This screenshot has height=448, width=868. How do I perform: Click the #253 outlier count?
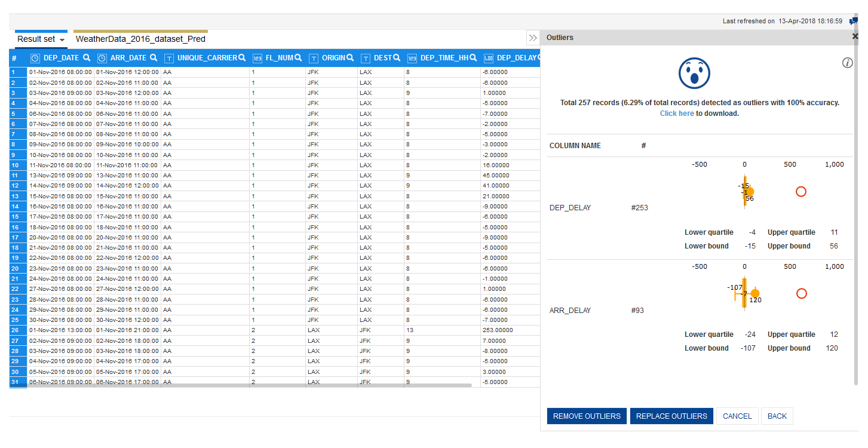639,208
